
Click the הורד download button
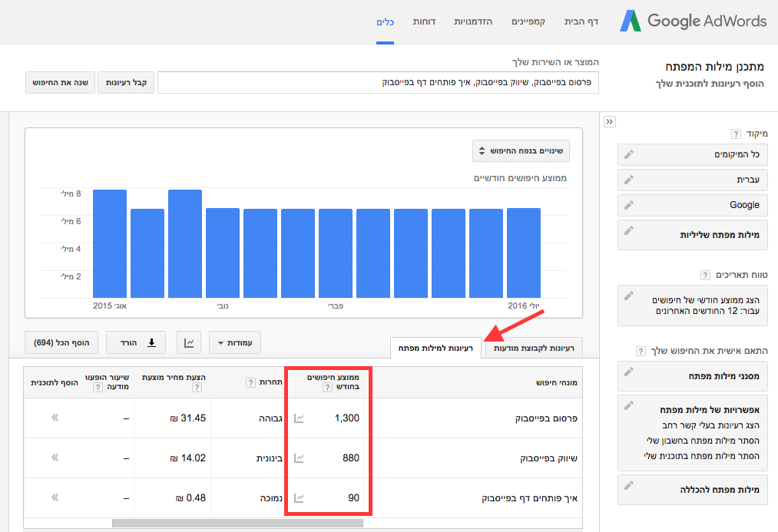136,342
